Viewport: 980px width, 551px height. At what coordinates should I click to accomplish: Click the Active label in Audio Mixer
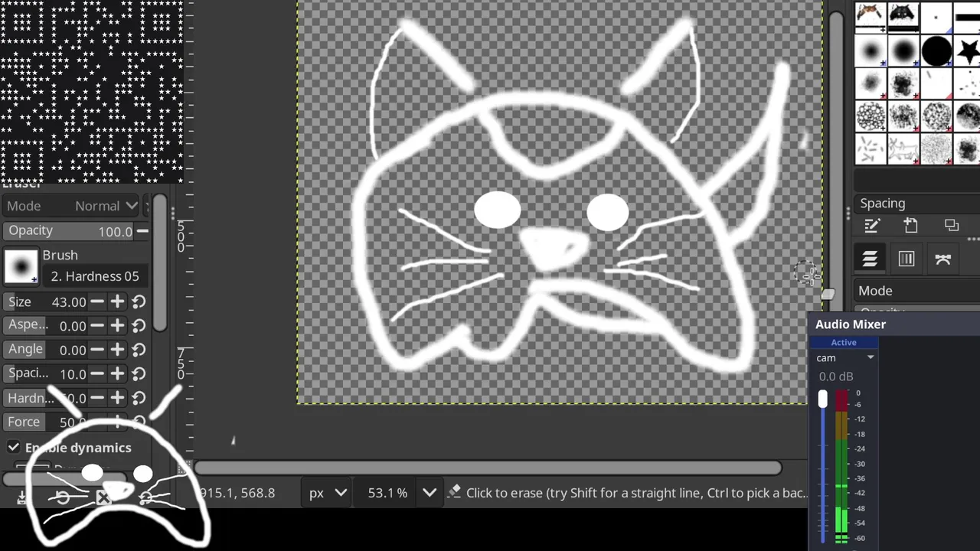(x=844, y=342)
